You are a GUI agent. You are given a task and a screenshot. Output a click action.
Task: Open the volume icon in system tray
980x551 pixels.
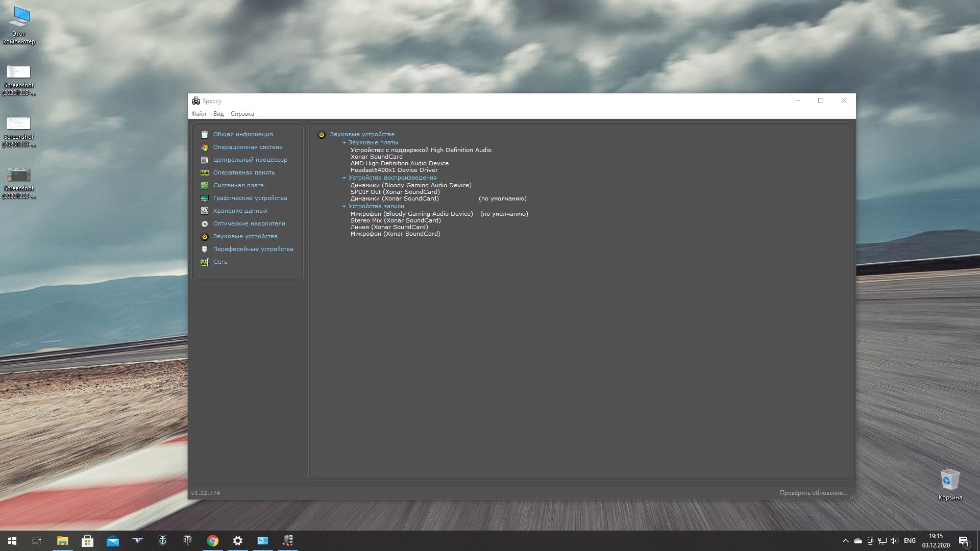pyautogui.click(x=894, y=541)
